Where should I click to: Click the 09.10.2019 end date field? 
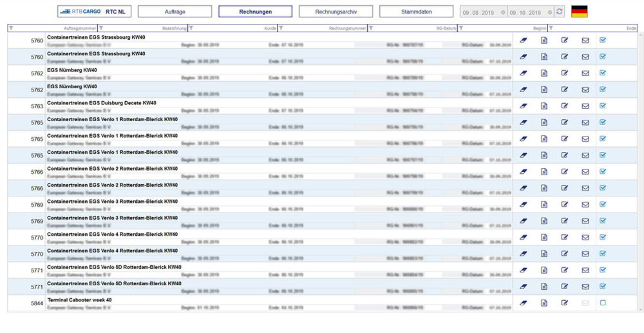click(x=525, y=12)
